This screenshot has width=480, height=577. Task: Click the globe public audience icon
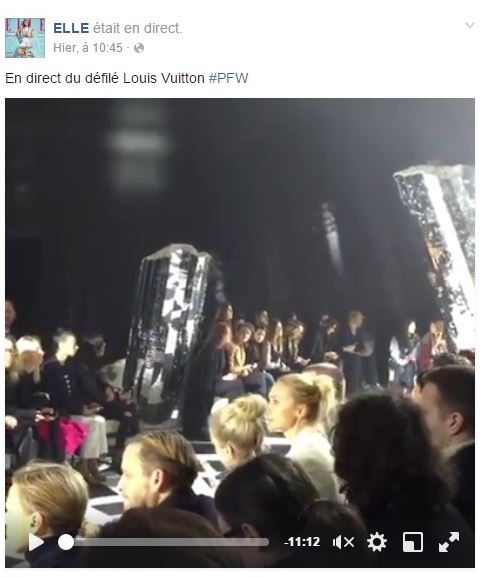(139, 48)
